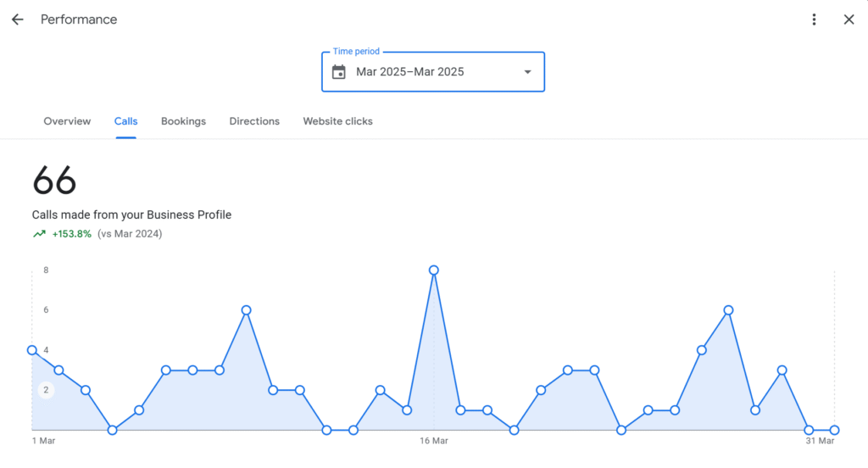Open the three-dot more options menu
This screenshot has width=868, height=468.
814,19
